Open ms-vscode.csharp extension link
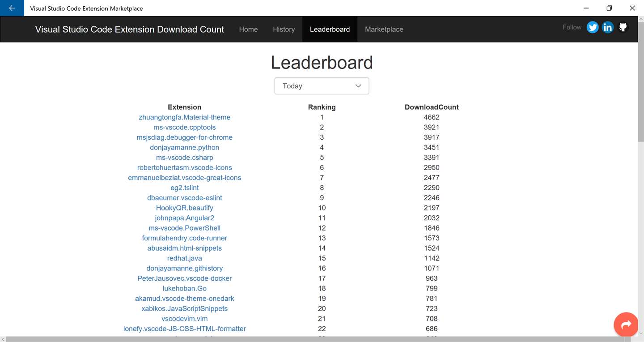 [x=185, y=158]
